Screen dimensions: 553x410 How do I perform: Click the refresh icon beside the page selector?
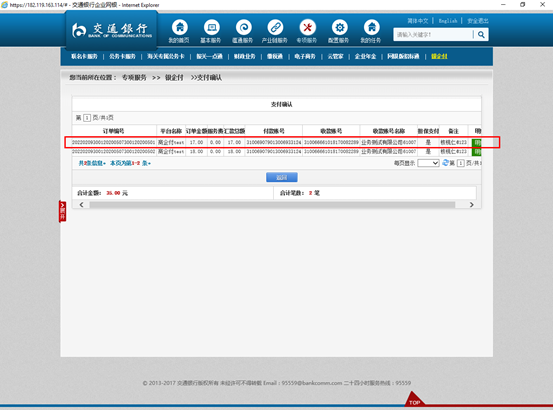(x=445, y=163)
